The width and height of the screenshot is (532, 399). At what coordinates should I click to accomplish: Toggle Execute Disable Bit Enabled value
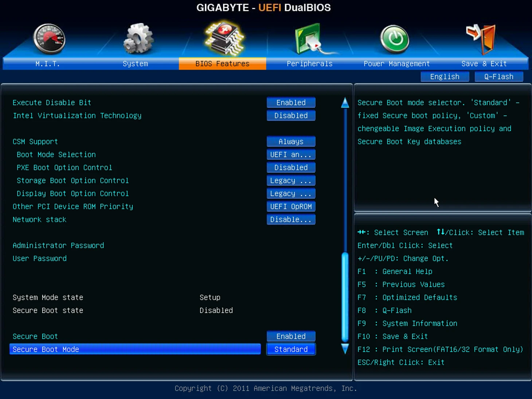click(x=291, y=102)
